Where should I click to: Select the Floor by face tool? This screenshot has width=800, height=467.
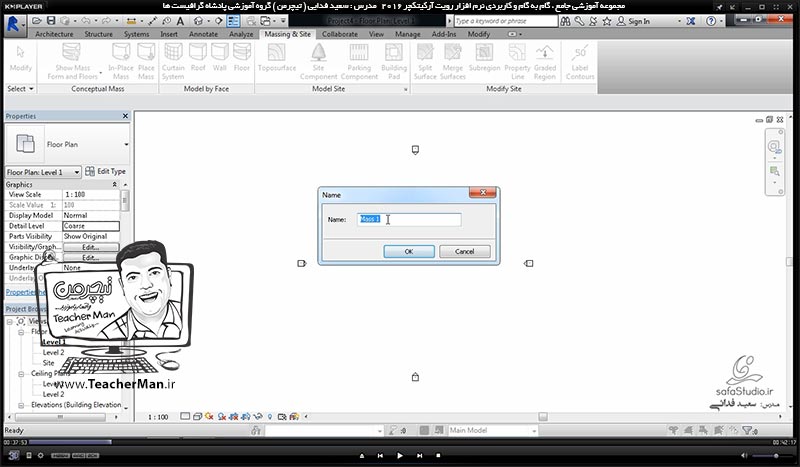click(242, 57)
